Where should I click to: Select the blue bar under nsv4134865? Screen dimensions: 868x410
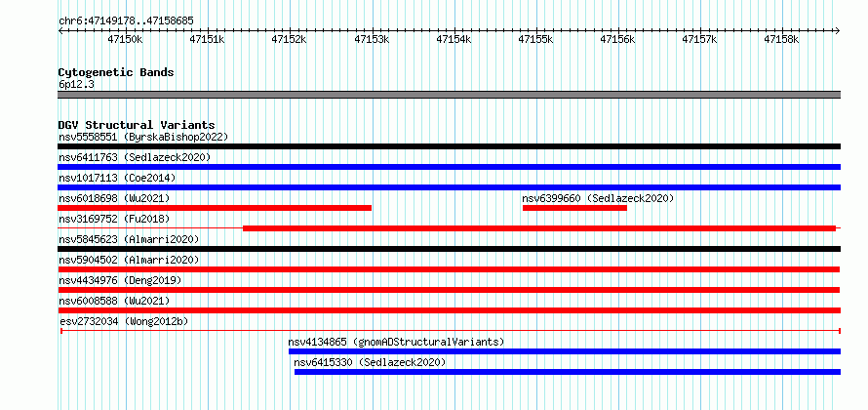(565, 351)
